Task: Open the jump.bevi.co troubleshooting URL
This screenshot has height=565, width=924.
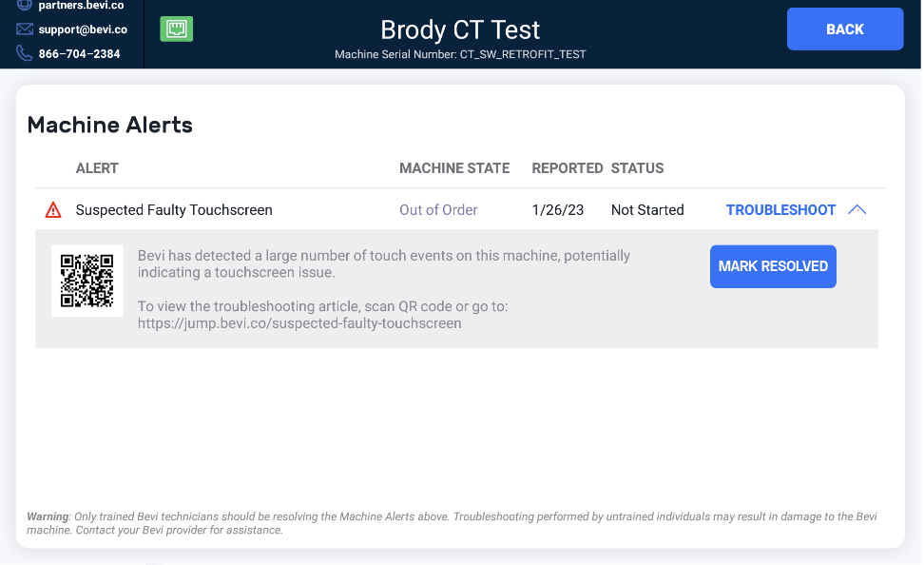Action: (299, 323)
